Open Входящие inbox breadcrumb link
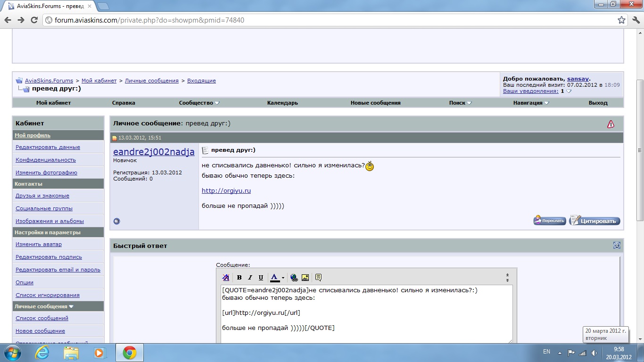 click(201, 81)
